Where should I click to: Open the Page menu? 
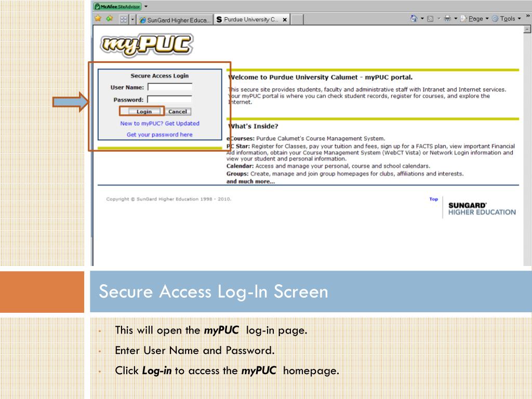[x=474, y=19]
